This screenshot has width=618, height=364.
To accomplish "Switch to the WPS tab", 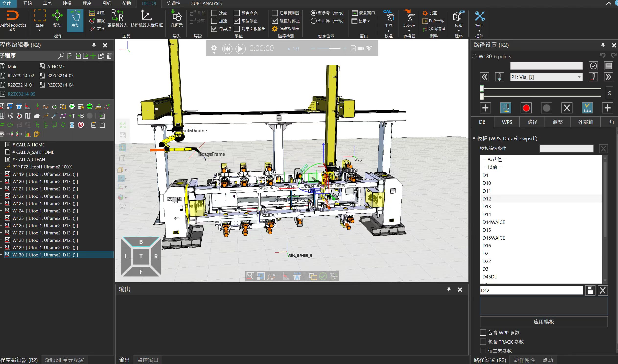I will tap(507, 122).
